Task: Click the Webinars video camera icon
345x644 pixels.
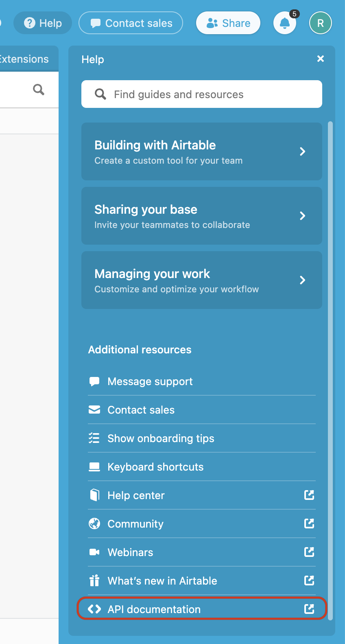Action: (94, 552)
